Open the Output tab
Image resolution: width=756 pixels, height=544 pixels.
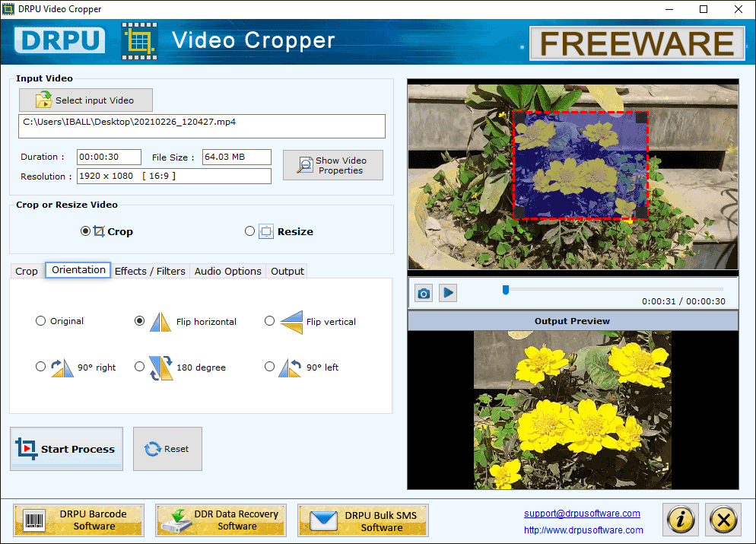coord(287,271)
